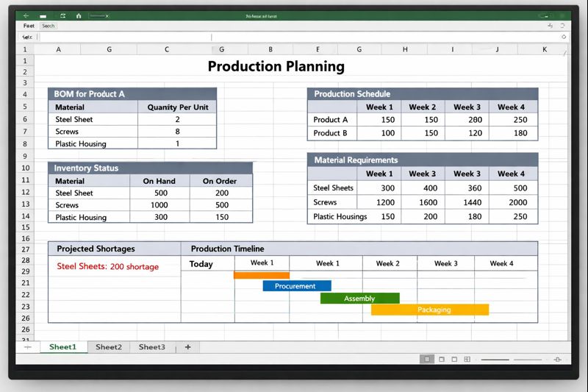Click the Today timeline label
Viewport: 588px width, 392px height.
[x=201, y=264]
